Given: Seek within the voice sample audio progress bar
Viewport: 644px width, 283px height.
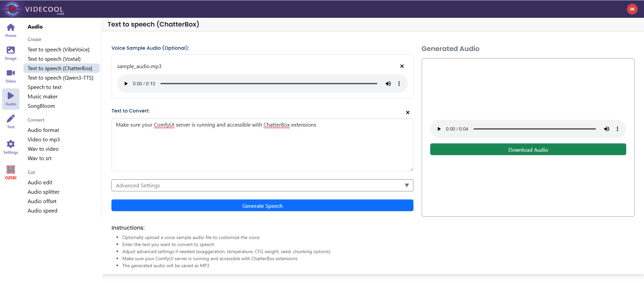Looking at the screenshot, I should click(269, 84).
